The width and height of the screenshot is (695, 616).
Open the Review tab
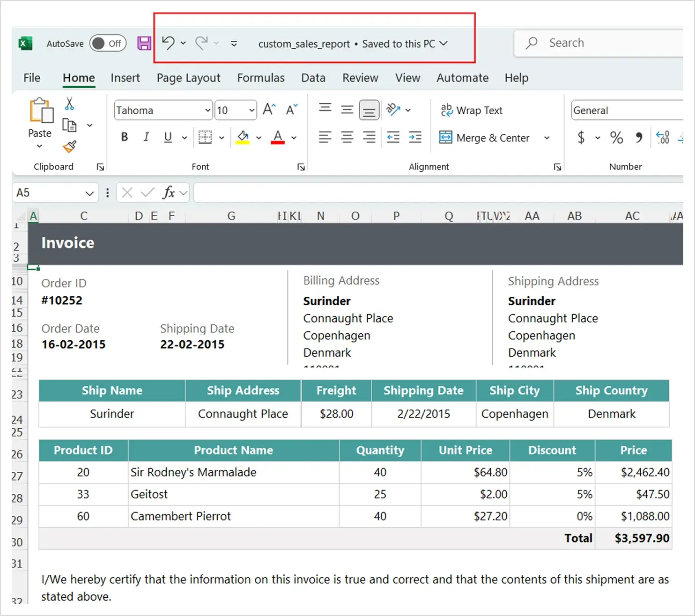pos(360,78)
